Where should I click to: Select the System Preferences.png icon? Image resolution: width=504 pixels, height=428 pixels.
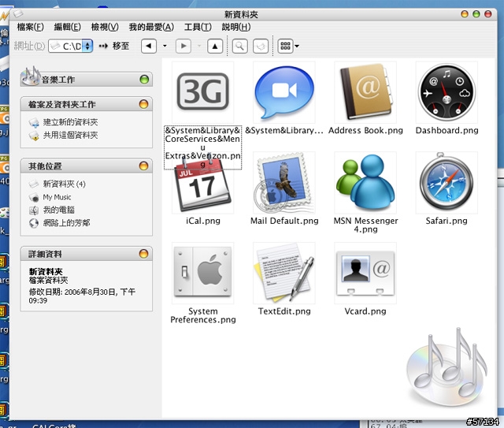[203, 273]
